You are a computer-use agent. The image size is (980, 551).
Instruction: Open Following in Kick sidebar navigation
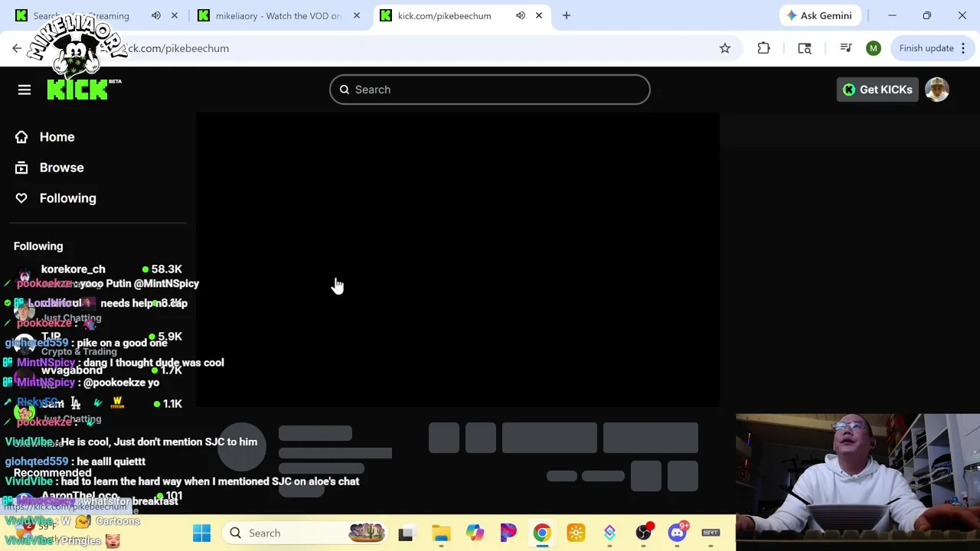67,198
